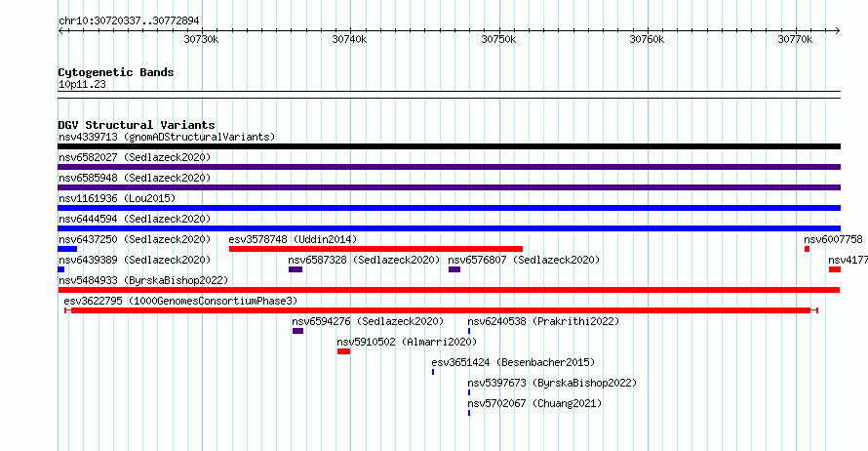Click small red mark under nsv6007758
868x451 pixels.
[808, 249]
